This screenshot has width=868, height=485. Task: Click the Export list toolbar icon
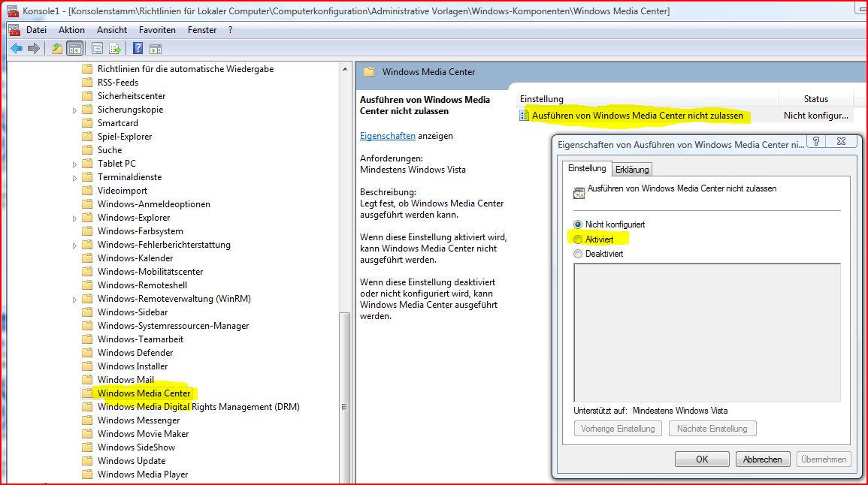tap(114, 49)
